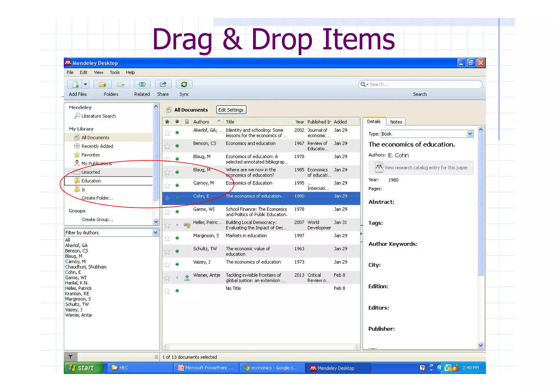Sort by the Favorites star column header
Image resolution: width=555 pixels, height=392 pixels.
click(167, 122)
